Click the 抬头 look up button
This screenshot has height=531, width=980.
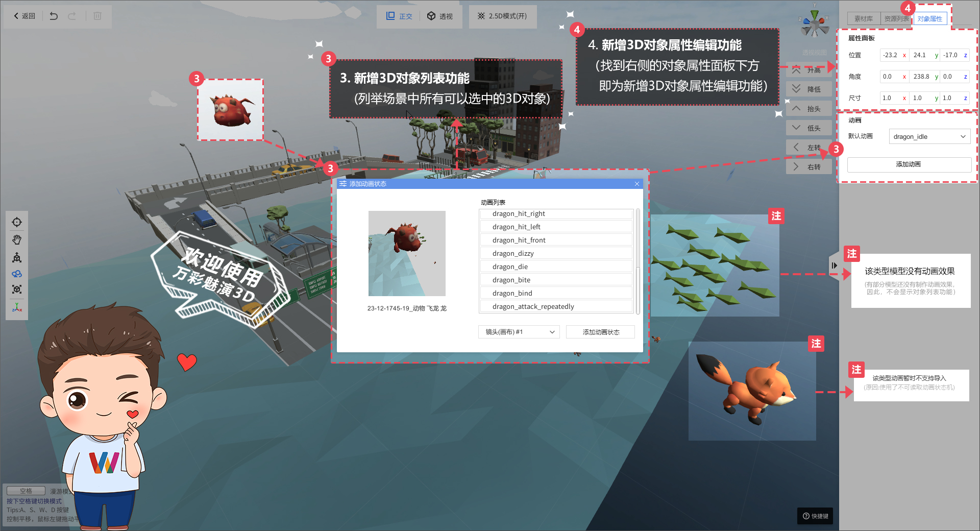tap(809, 108)
